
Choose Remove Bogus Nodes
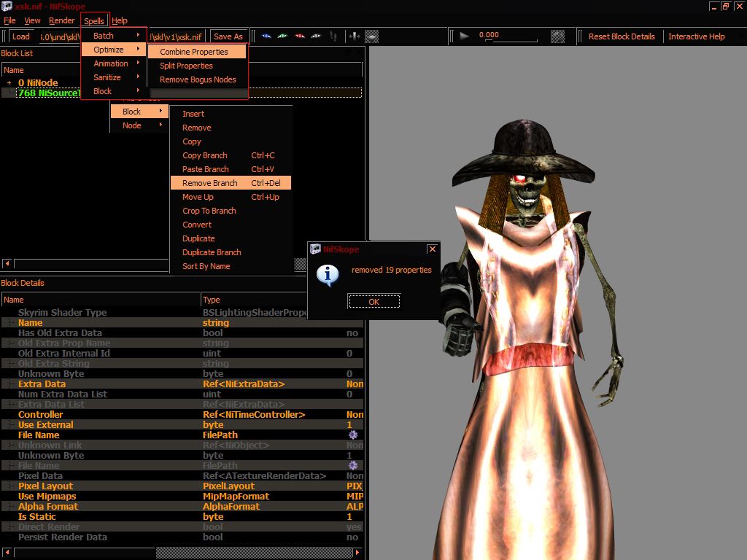[x=197, y=79]
